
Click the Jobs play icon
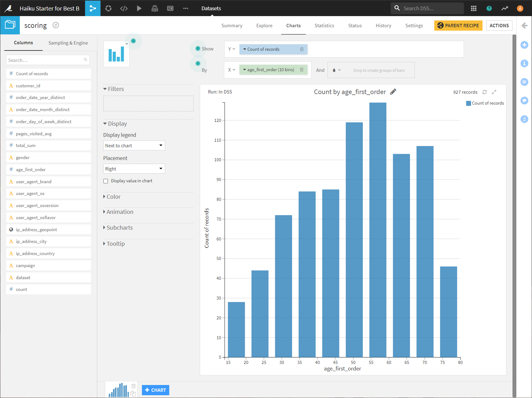tap(139, 8)
